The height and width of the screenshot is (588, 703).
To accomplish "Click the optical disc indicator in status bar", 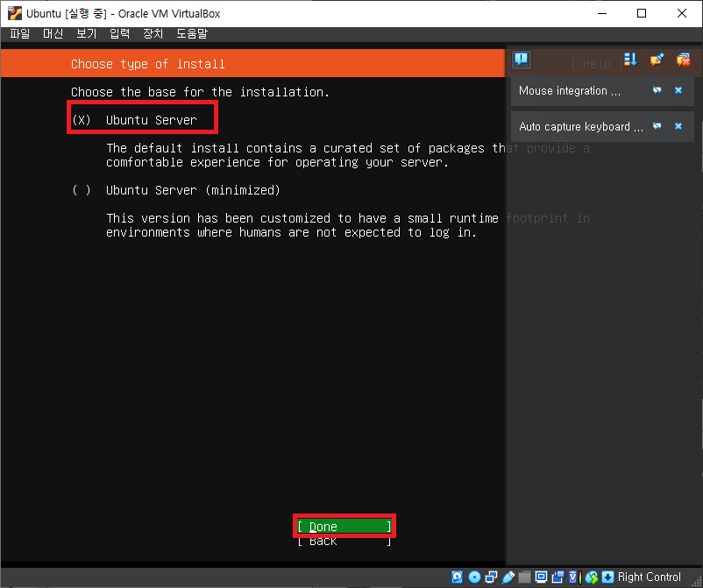I will (474, 577).
